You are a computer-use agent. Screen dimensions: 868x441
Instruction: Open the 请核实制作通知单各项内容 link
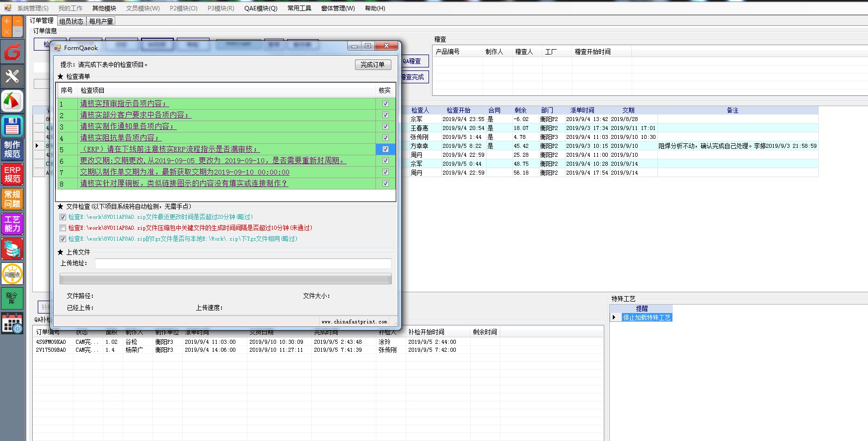(128, 126)
